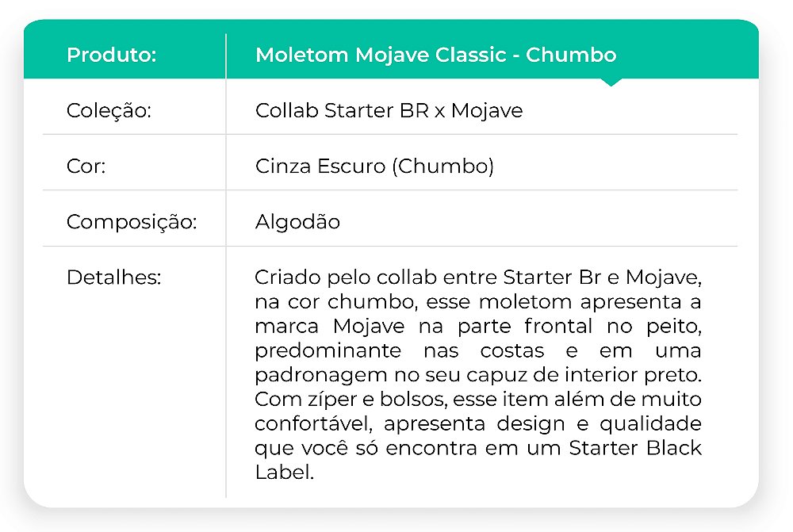Click the small triangle pointer below the header
This screenshot has height=532, width=793.
(x=611, y=82)
